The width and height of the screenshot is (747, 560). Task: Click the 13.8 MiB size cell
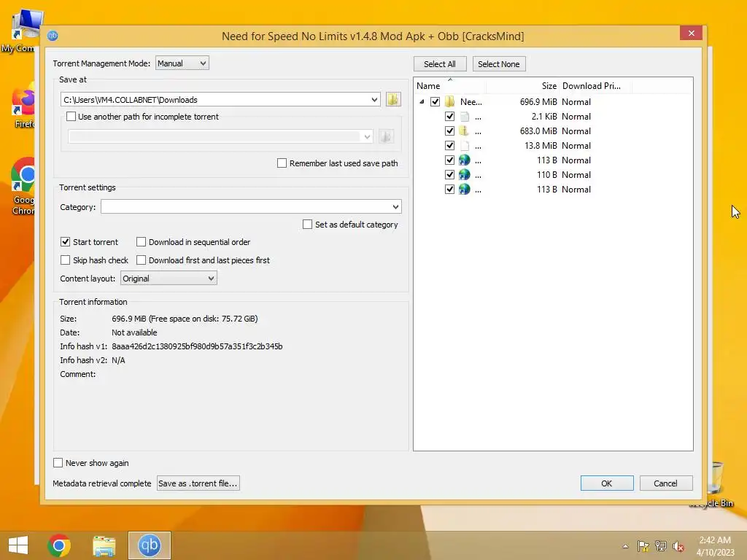[541, 146]
